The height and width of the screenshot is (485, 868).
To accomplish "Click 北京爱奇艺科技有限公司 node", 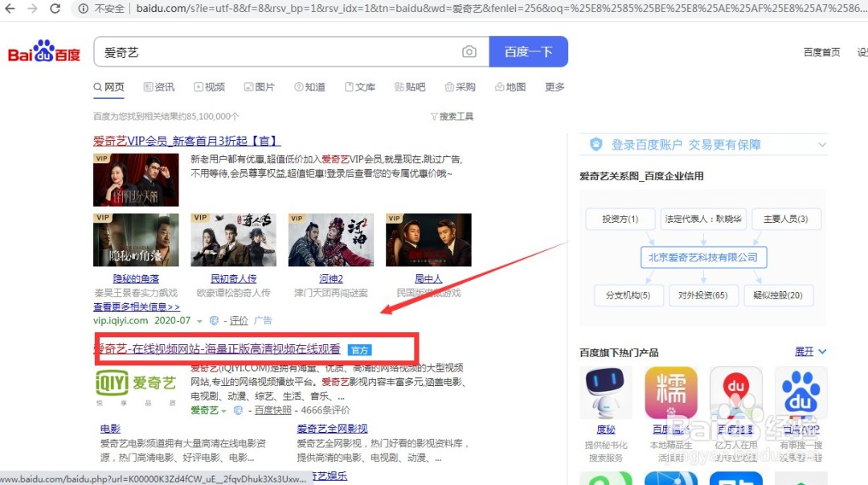I will tap(703, 257).
